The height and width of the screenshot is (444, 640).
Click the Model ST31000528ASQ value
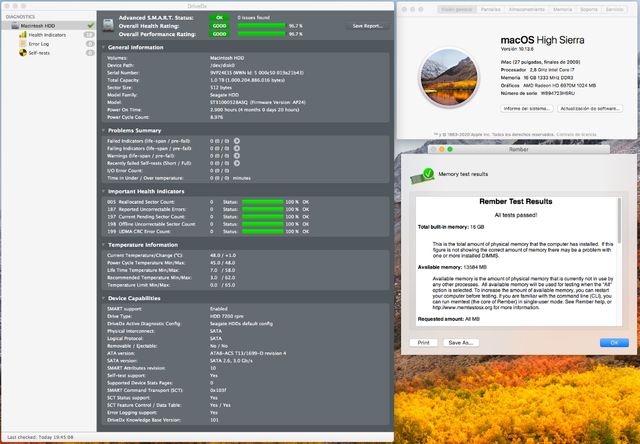click(258, 102)
